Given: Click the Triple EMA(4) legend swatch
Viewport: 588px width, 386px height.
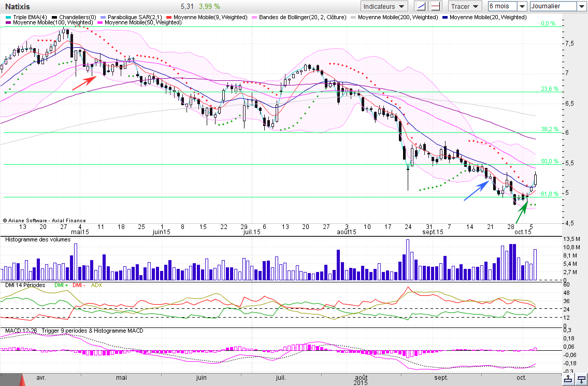Looking at the screenshot, I should click(x=8, y=17).
